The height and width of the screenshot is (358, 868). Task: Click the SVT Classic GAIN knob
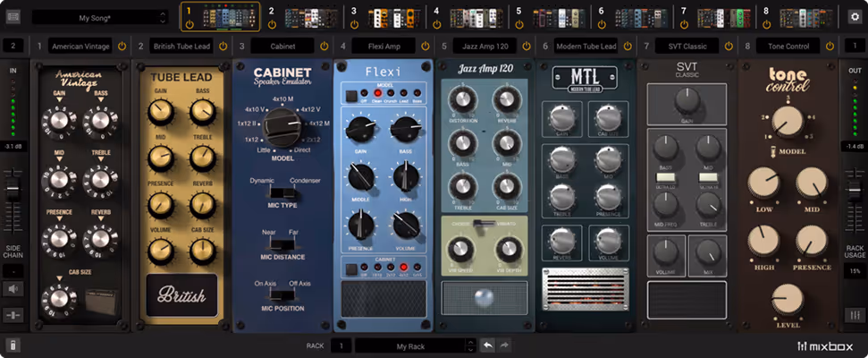coord(687,101)
